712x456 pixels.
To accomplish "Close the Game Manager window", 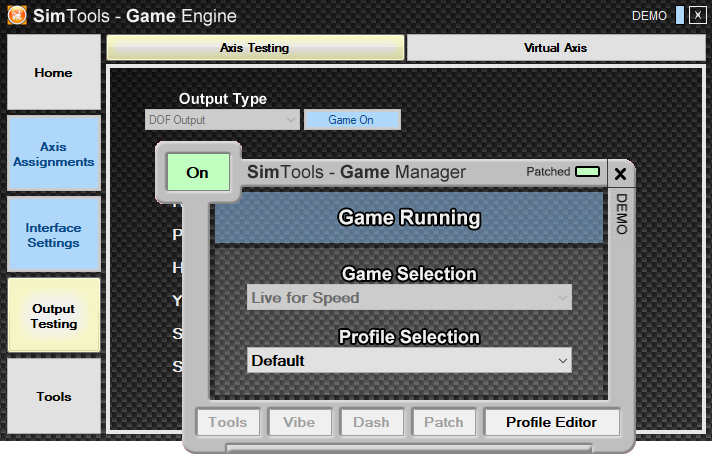I will (x=620, y=173).
